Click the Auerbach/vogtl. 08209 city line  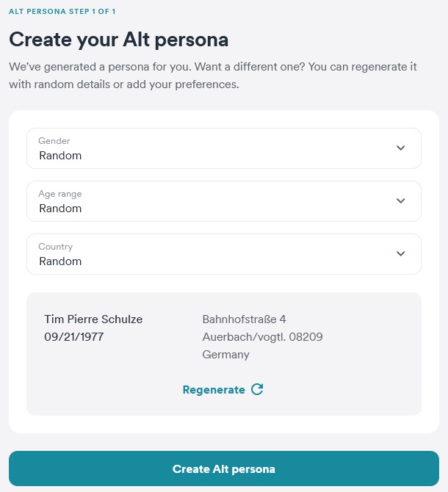point(262,336)
